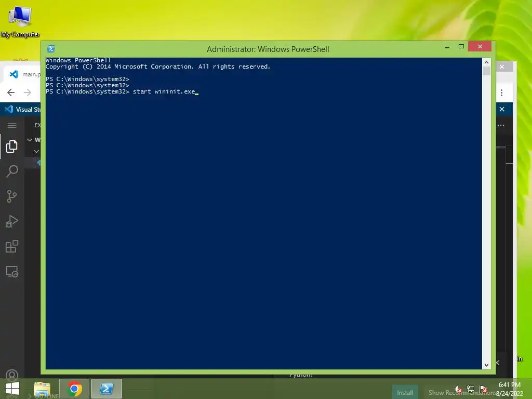Screen dimensions: 532x399
Task: Open VS Code Search sidebar icon
Action: tap(12, 171)
